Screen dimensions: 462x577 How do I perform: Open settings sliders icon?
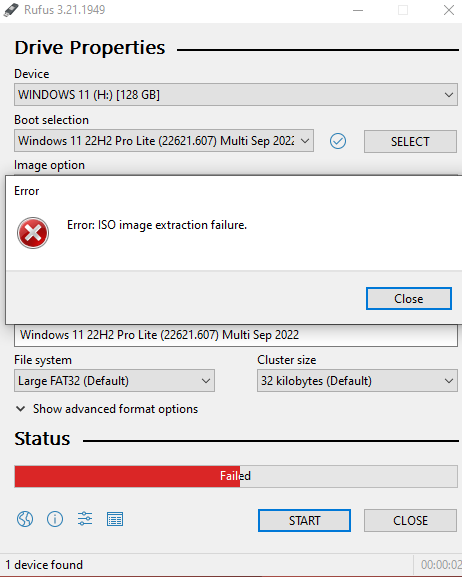pos(85,519)
